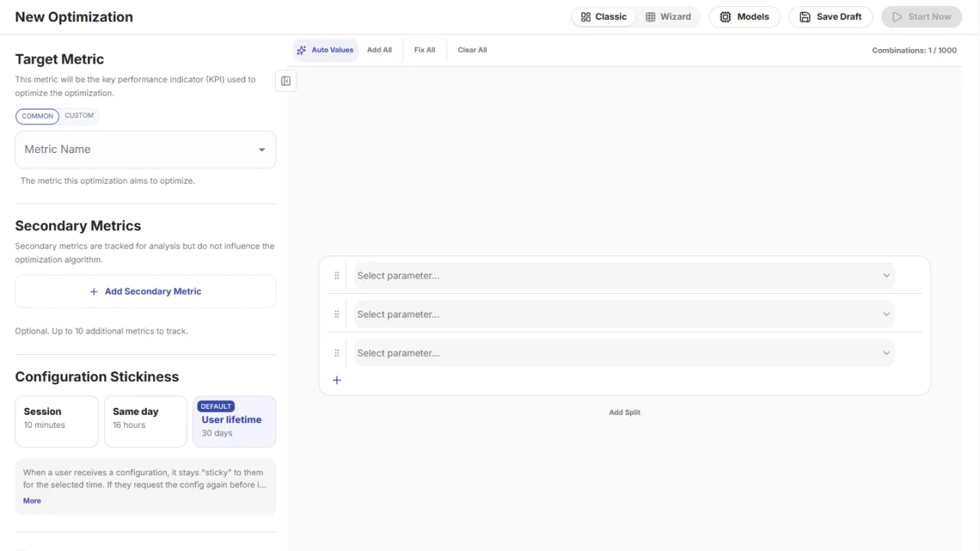Screen dimensions: 980x551
Task: Click the chevron of second parameter row
Action: tap(887, 315)
